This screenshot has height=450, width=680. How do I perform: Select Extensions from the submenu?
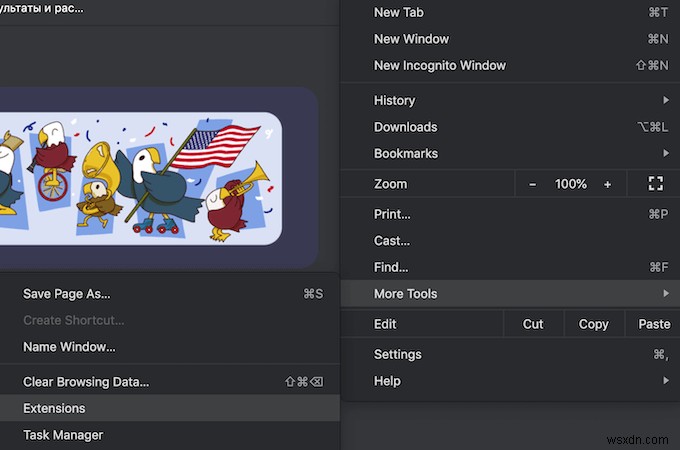(55, 408)
